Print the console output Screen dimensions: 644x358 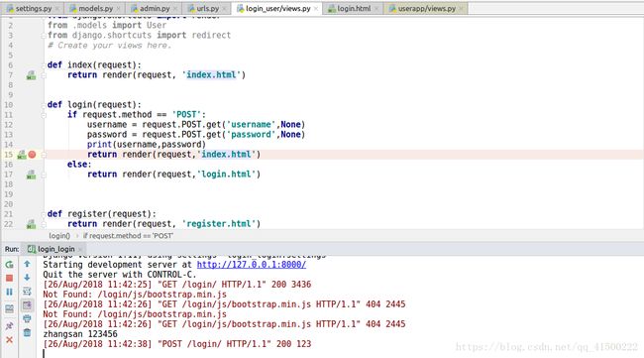tap(27, 318)
